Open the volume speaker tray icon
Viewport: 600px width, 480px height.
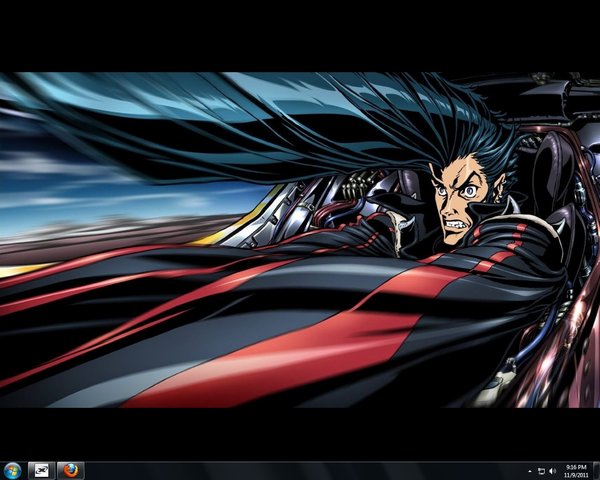click(552, 471)
